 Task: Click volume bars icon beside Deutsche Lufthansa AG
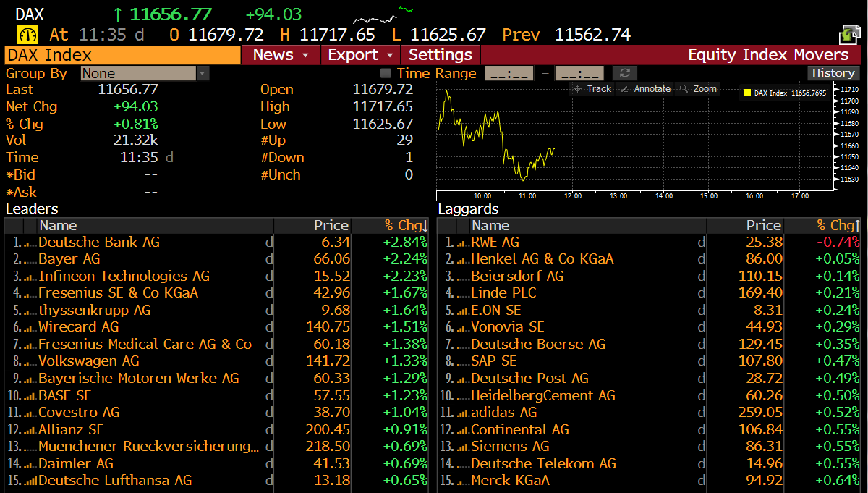coord(30,481)
